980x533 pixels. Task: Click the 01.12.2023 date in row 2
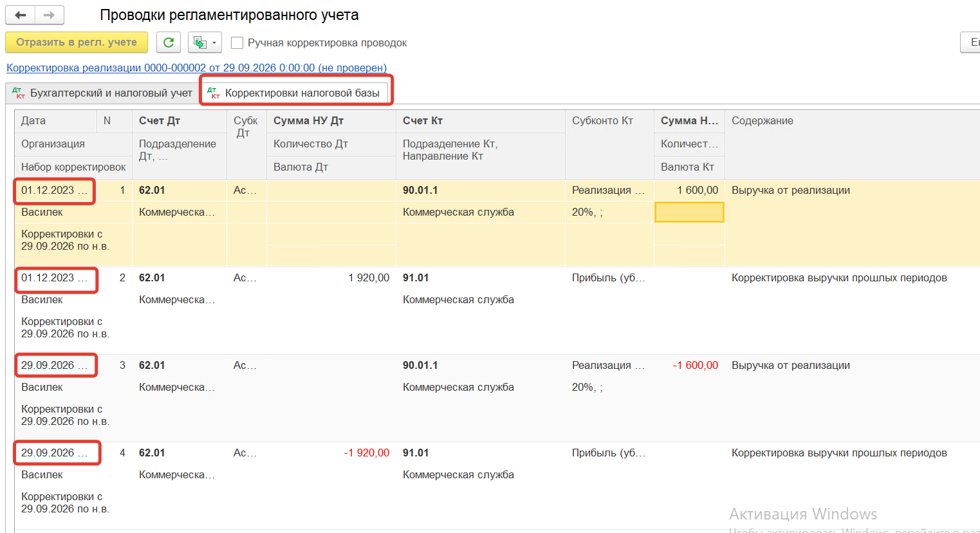coord(55,277)
